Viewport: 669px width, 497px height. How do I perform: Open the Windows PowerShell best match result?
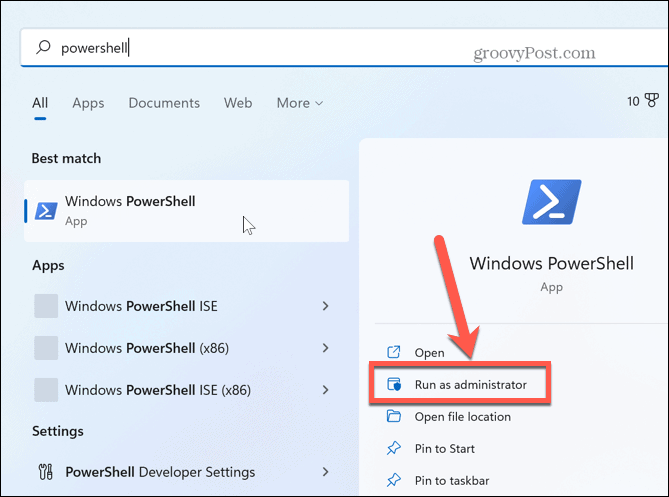click(x=186, y=211)
